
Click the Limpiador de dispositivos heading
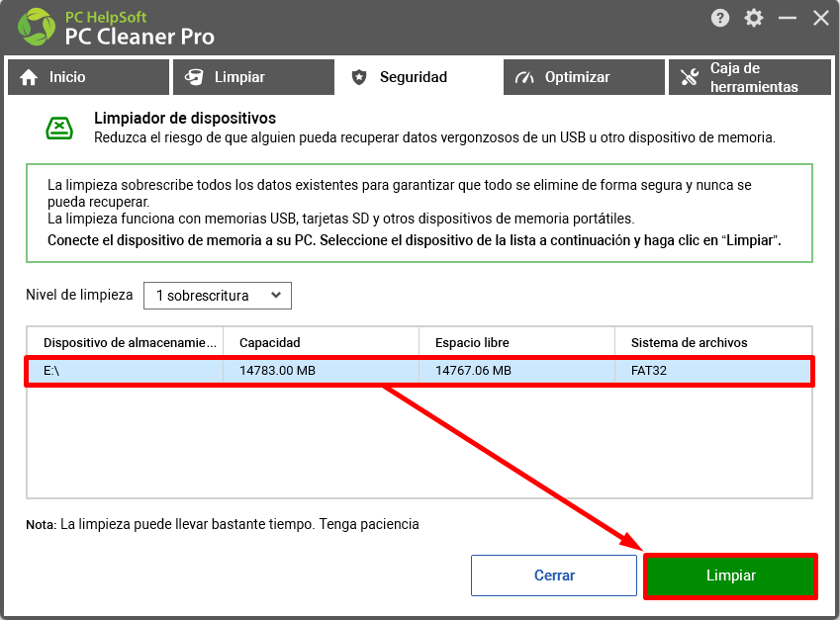(185, 119)
